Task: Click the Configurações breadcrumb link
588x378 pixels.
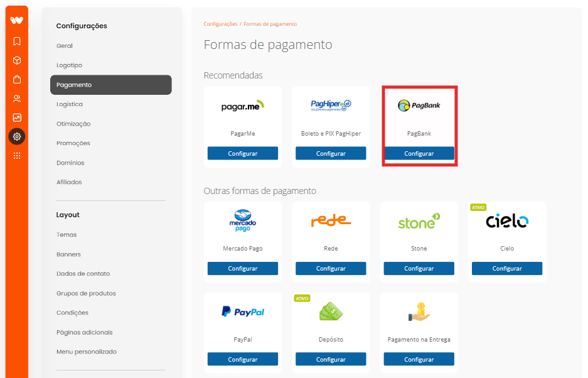Action: tap(220, 24)
